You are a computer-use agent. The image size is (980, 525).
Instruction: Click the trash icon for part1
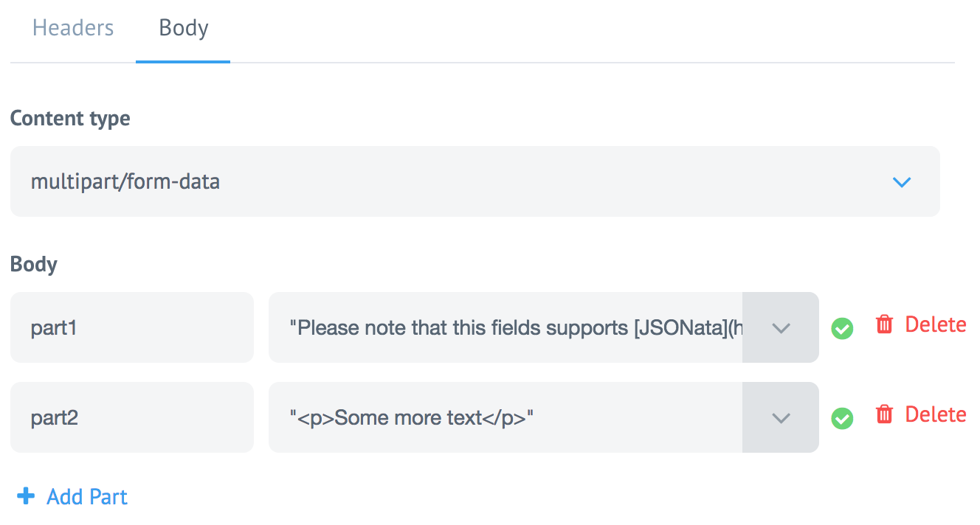pos(884,324)
